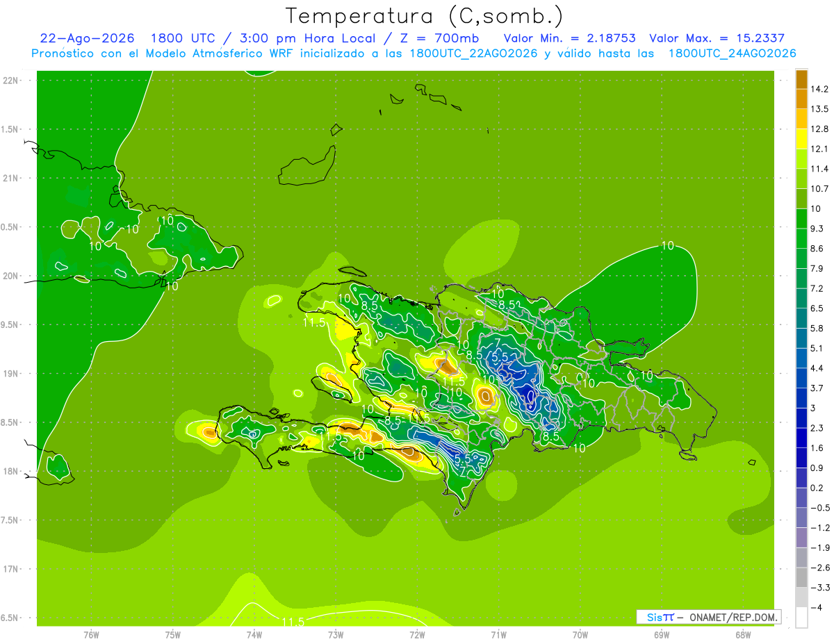
Task: Click the 72W longitude axis label
Action: pyautogui.click(x=417, y=635)
